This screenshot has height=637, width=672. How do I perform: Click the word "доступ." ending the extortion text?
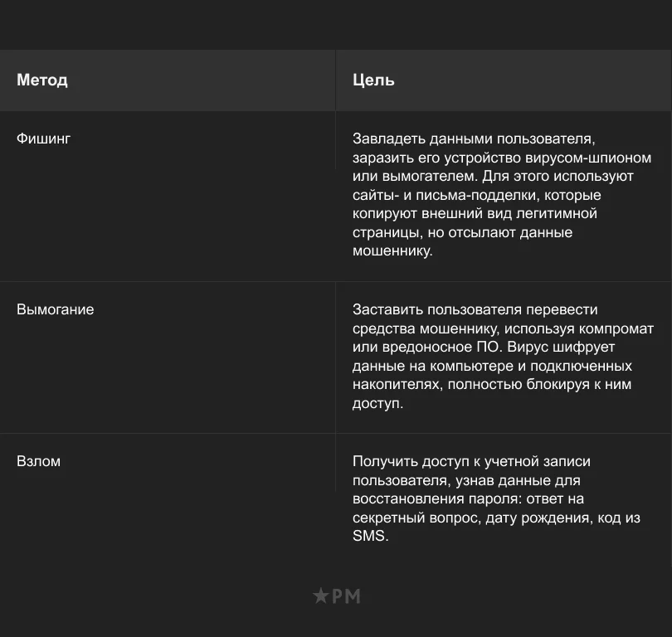pyautogui.click(x=377, y=404)
